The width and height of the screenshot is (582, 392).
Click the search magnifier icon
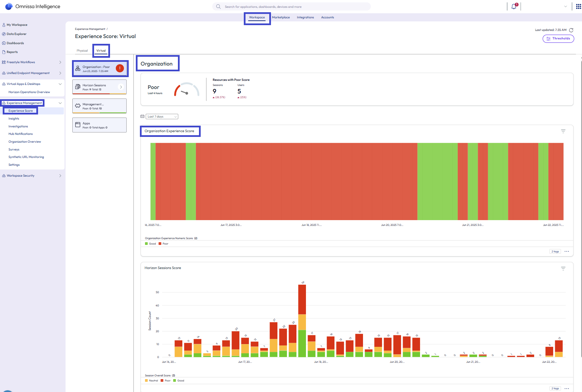(218, 6)
